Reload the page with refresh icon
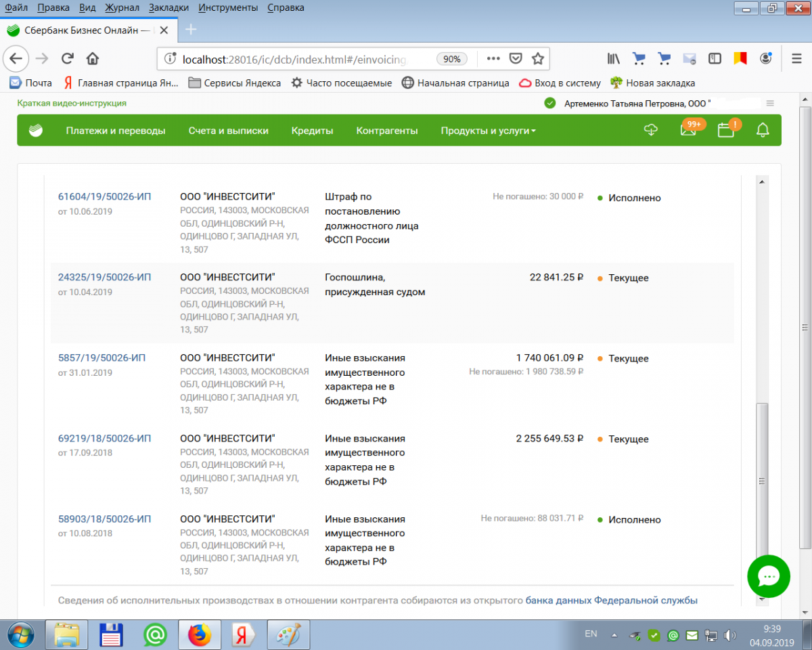812x650 pixels. [x=67, y=59]
